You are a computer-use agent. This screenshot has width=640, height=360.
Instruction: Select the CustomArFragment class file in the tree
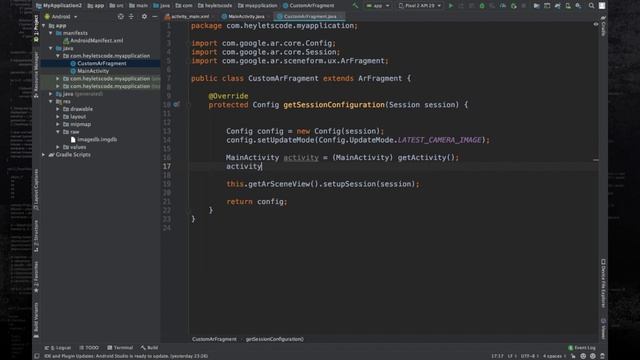tap(102, 63)
